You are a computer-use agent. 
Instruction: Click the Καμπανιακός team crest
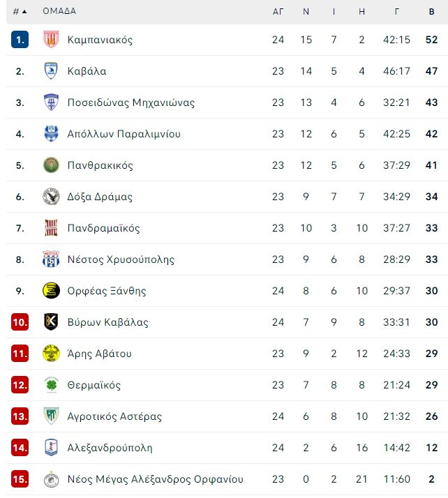point(51,39)
